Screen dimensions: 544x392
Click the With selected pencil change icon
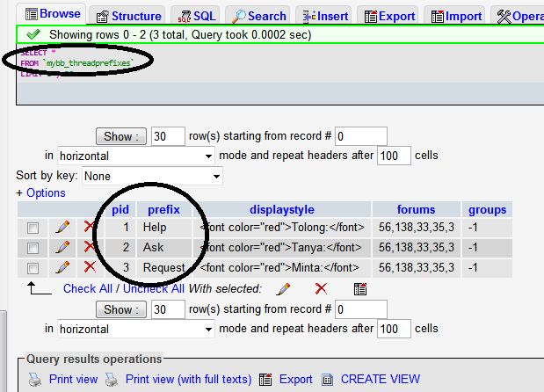283,288
